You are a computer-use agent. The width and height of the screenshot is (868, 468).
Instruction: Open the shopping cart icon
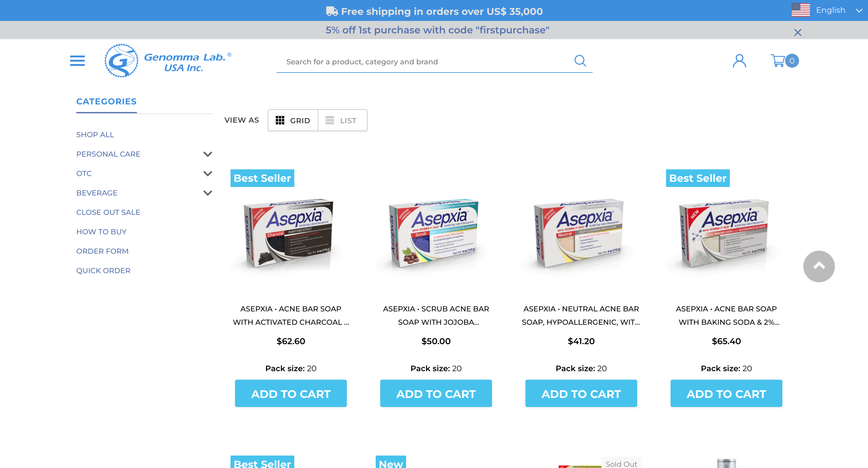tap(784, 61)
